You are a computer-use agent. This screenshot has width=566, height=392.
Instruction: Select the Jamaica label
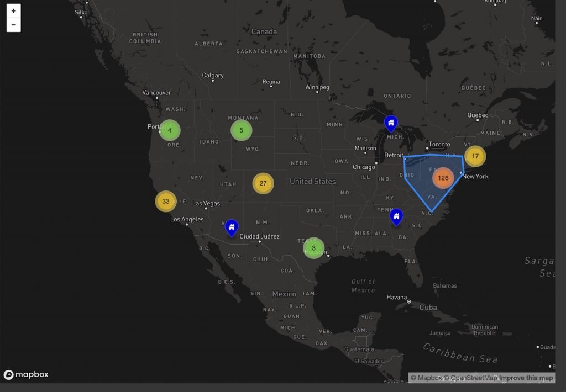click(439, 333)
